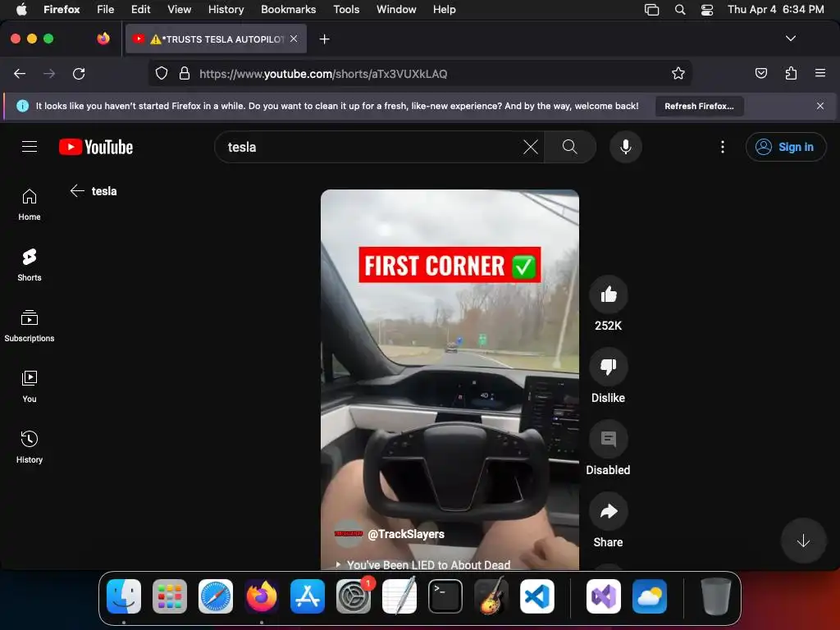
Task: Start voice search with microphone
Action: [625, 147]
